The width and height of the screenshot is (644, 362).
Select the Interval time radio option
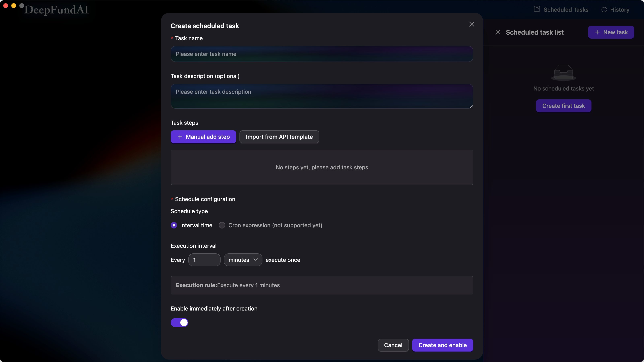pyautogui.click(x=174, y=225)
